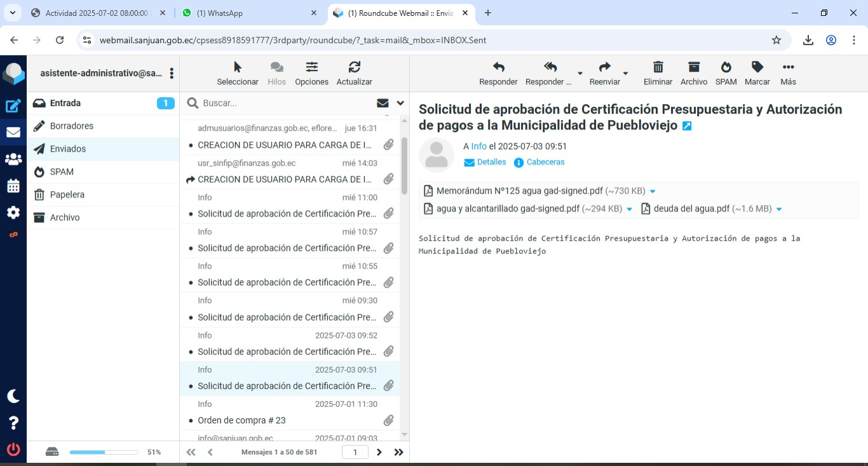Image resolution: width=868 pixels, height=466 pixels.
Task: Toggle unread filter envelope in search bar
Action: point(383,103)
